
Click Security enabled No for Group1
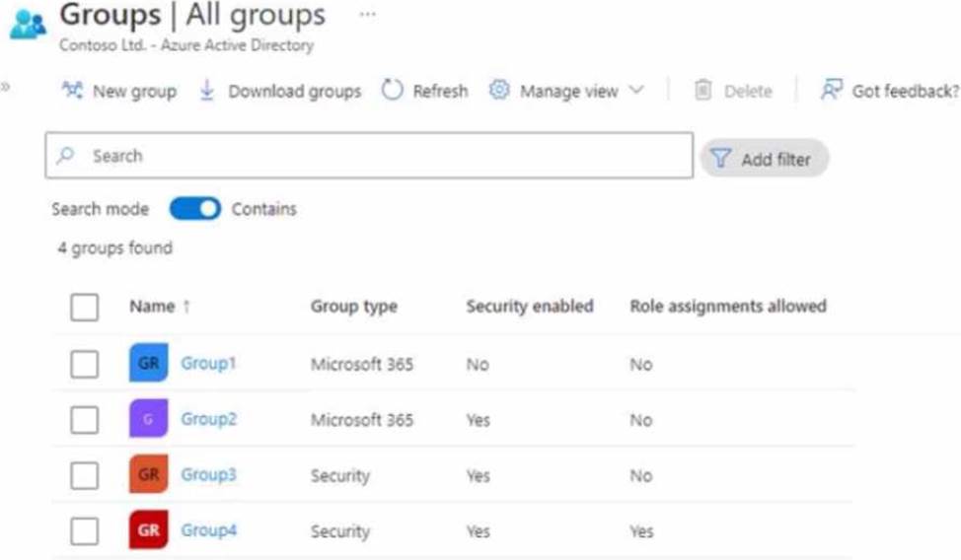pyautogui.click(x=478, y=365)
